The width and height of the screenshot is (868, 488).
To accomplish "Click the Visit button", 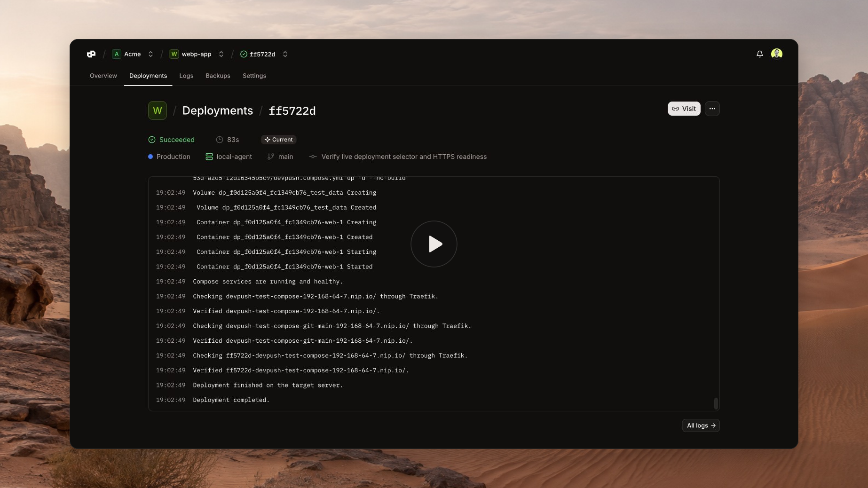I will (x=684, y=109).
